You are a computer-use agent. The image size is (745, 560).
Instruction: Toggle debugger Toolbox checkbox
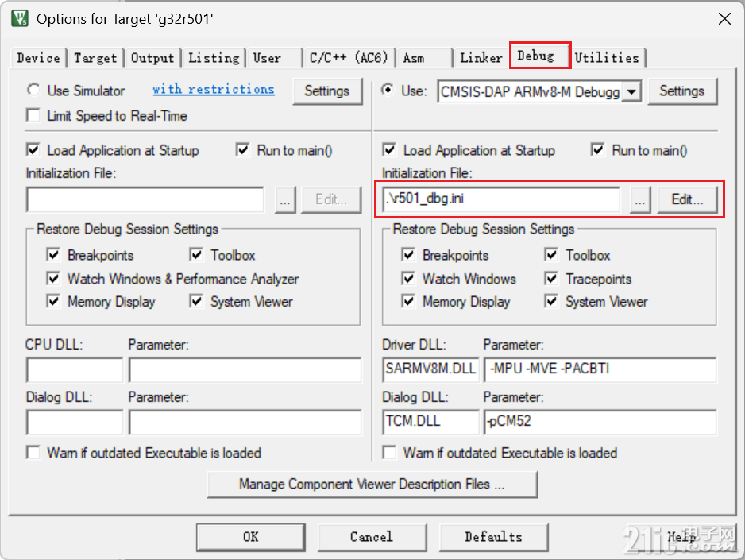coord(551,255)
